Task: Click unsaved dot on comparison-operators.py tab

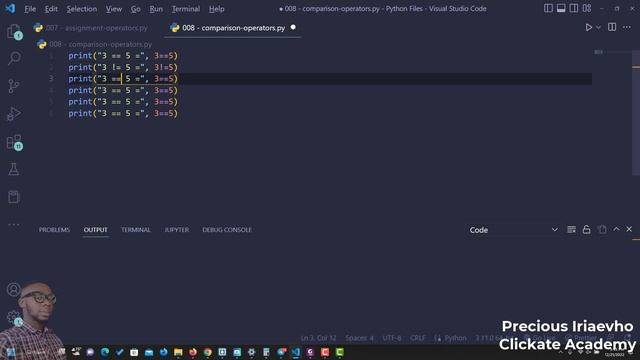Action: click(293, 27)
